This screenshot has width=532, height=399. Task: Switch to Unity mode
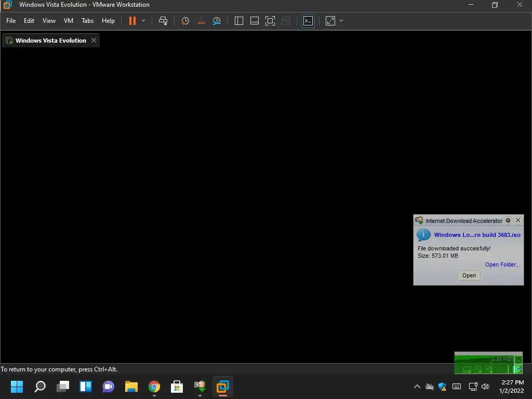point(286,21)
